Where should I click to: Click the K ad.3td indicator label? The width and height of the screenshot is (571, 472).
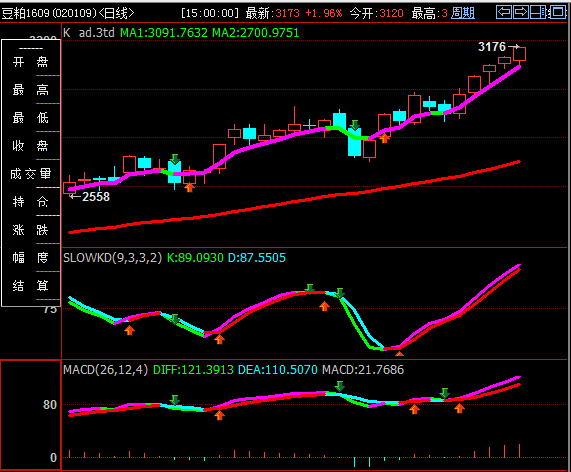click(89, 33)
